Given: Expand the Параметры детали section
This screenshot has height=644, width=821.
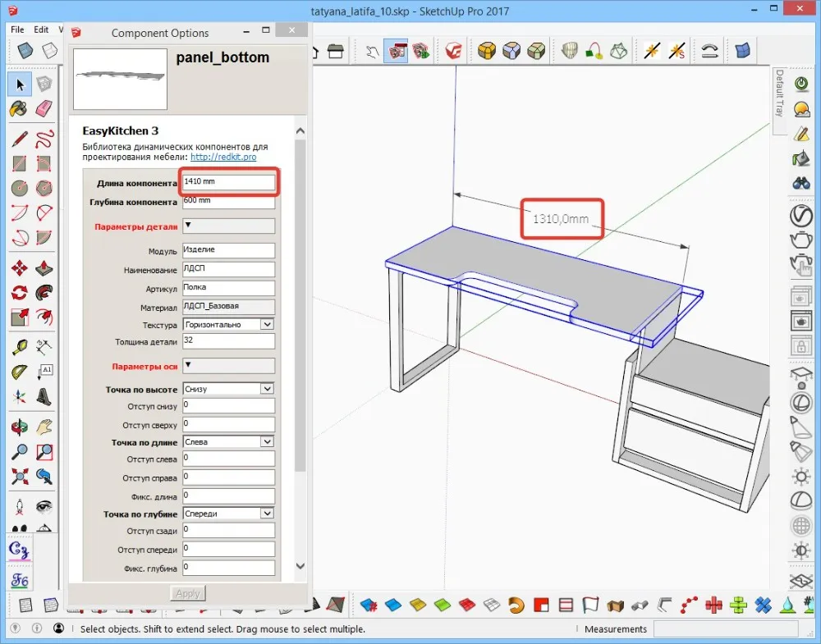Looking at the screenshot, I should 228,226.
